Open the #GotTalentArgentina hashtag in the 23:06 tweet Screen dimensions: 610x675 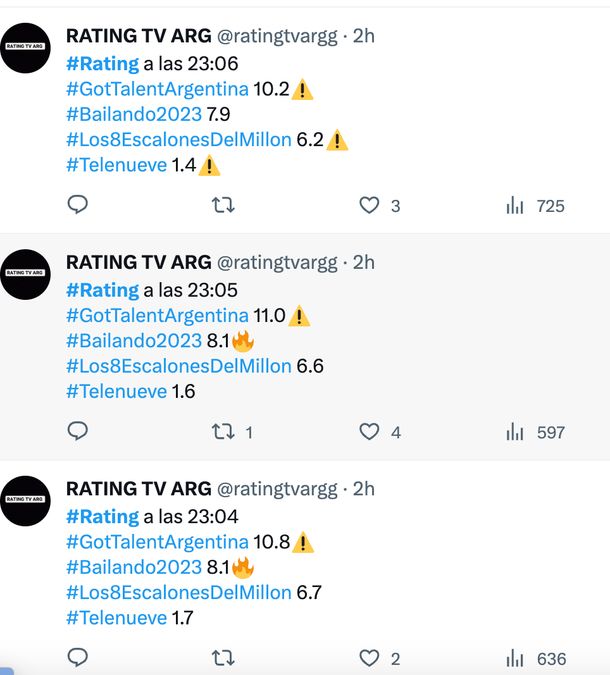(157, 89)
